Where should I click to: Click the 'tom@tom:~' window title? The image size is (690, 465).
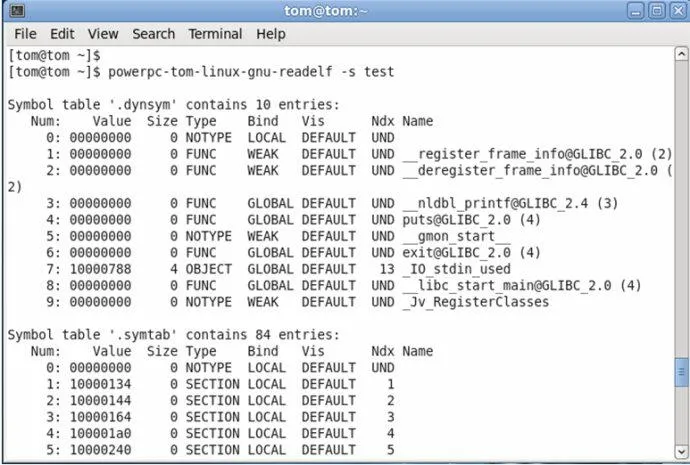point(326,11)
